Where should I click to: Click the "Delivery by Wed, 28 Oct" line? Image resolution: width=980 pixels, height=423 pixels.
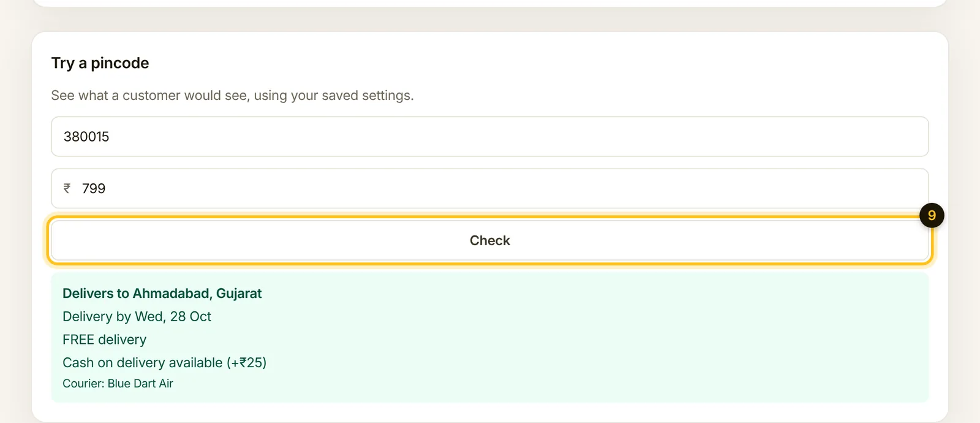(137, 316)
